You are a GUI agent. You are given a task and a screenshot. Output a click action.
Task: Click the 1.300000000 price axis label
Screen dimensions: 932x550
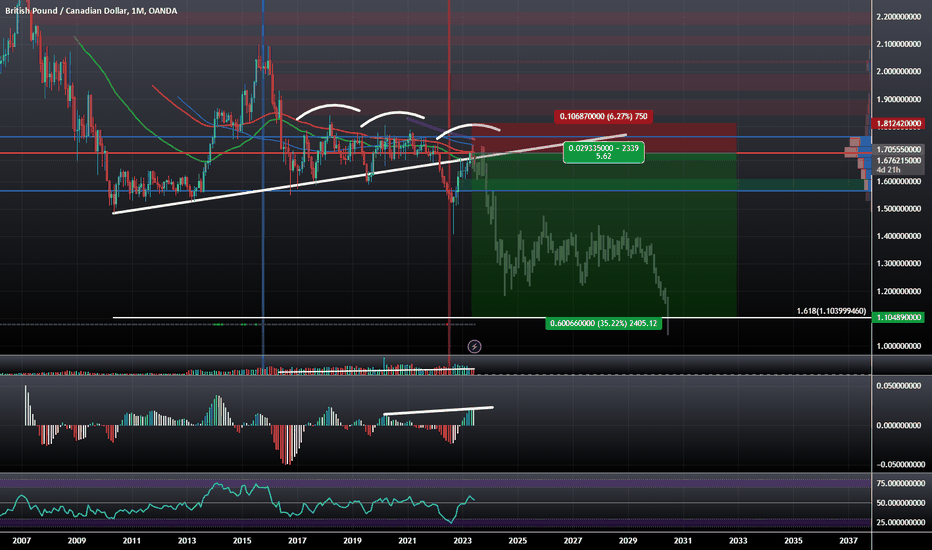point(898,263)
